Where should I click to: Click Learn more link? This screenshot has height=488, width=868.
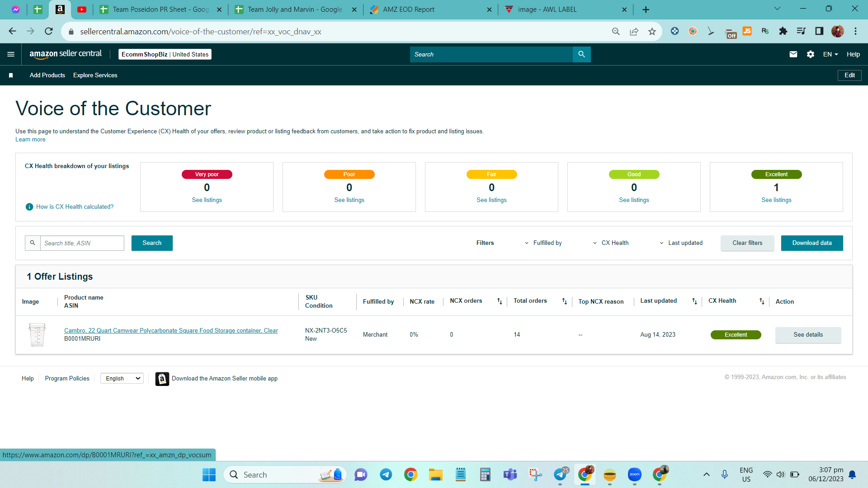point(30,140)
